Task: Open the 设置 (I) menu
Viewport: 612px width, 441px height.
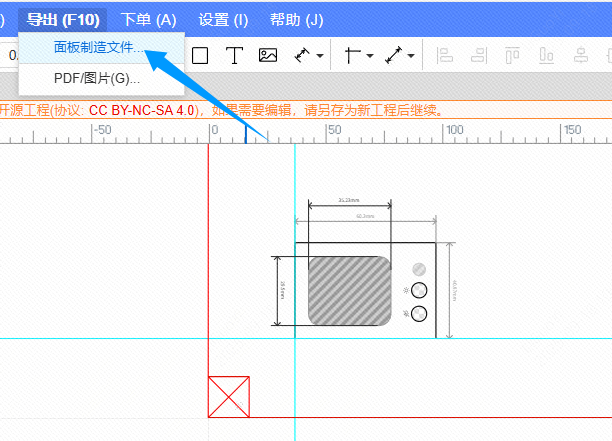Action: (223, 19)
